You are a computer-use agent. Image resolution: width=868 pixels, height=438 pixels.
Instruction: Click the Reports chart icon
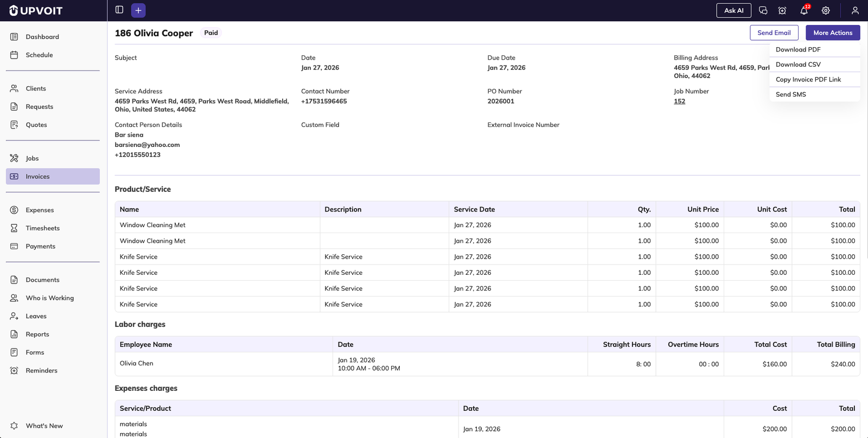pyautogui.click(x=14, y=334)
